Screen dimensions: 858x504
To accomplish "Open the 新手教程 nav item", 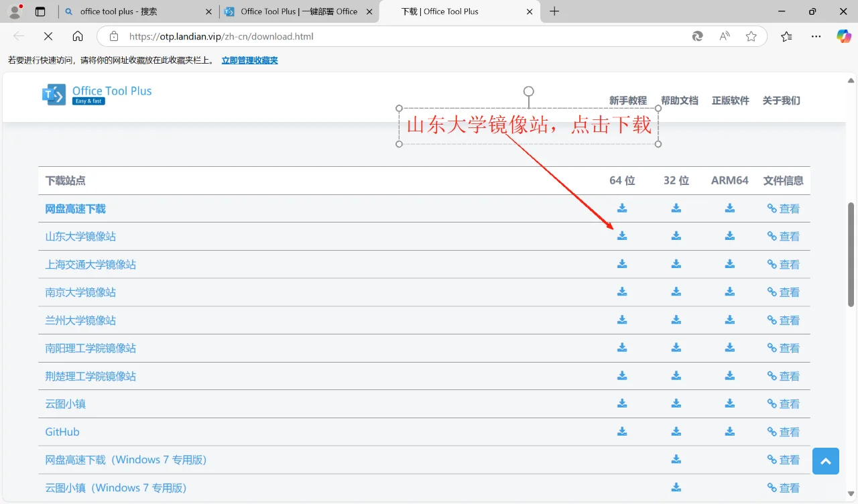I will (628, 101).
